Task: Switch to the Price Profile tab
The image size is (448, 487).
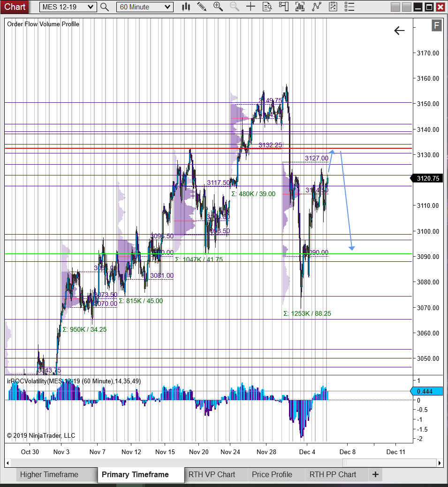Action: coord(277,475)
